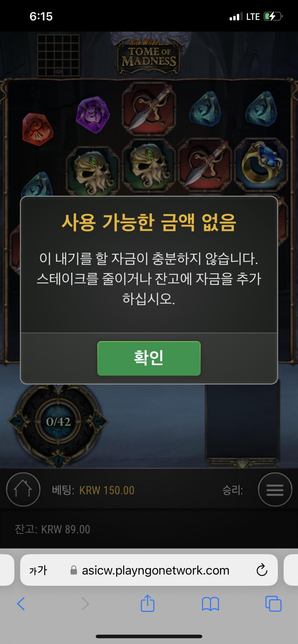Open Safari bookmarks book icon

[210, 604]
